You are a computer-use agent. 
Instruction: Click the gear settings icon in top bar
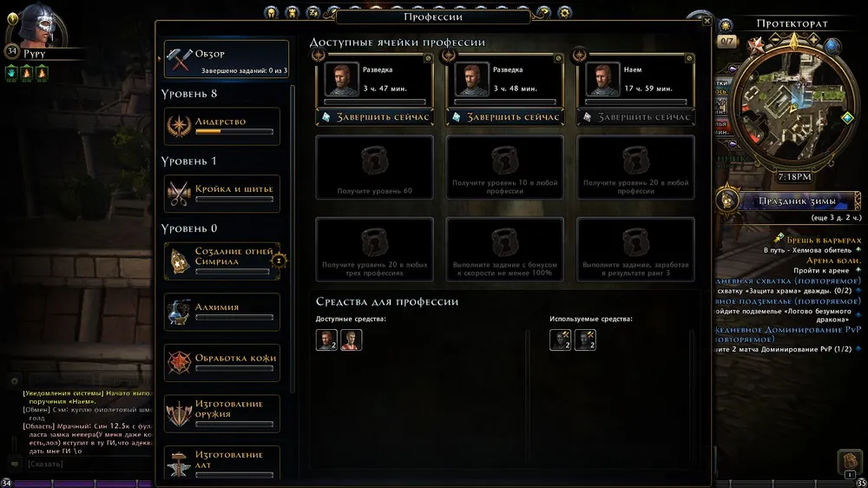[x=565, y=12]
